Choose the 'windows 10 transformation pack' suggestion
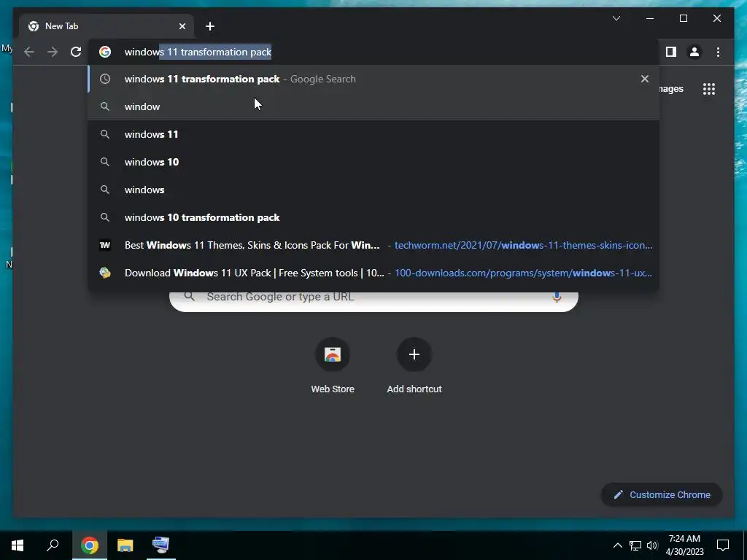Viewport: 747px width, 560px height. [x=373, y=217]
